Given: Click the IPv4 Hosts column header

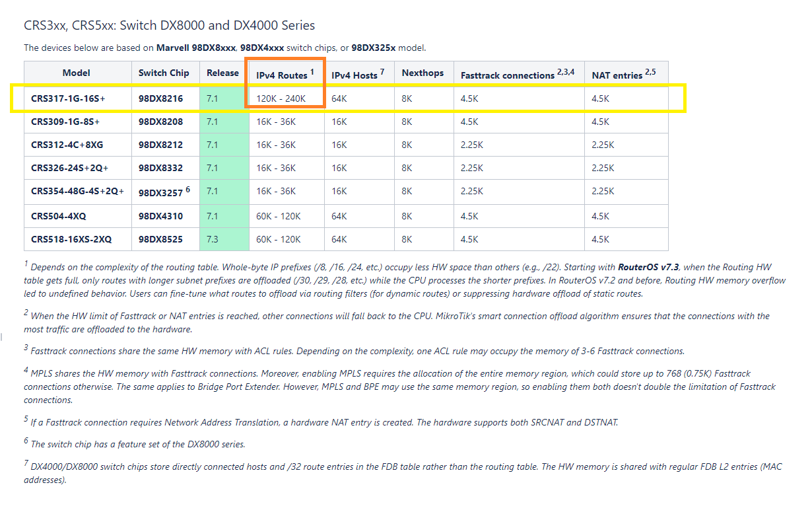Looking at the screenshot, I should click(358, 75).
